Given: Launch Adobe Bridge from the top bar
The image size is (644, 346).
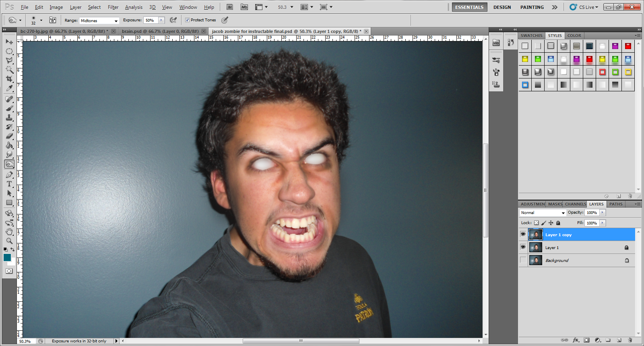Looking at the screenshot, I should (x=230, y=7).
